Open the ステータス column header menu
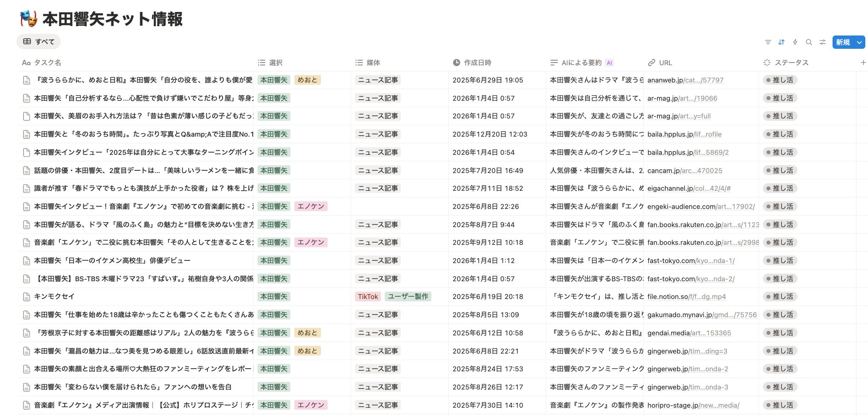Viewport: 868px width, 417px height. 791,63
